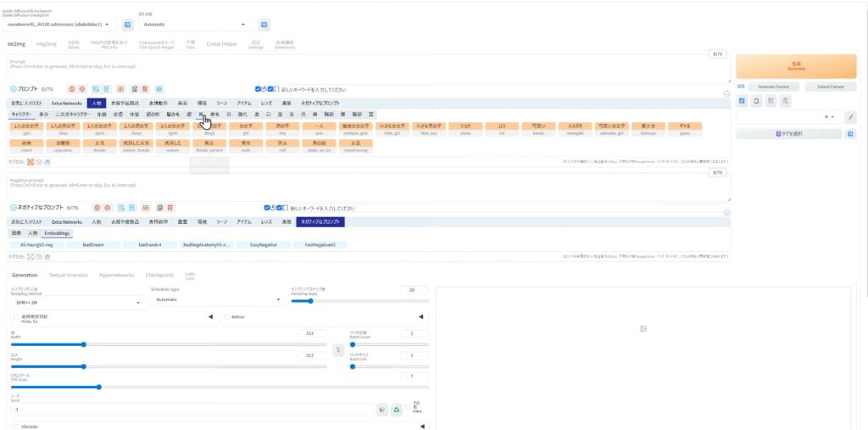Click the width/height swap arrows icon

338,349
